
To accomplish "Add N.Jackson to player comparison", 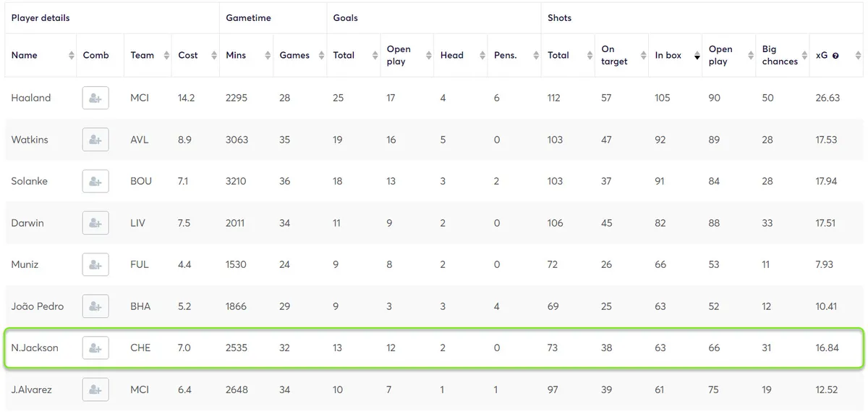I will coord(95,348).
